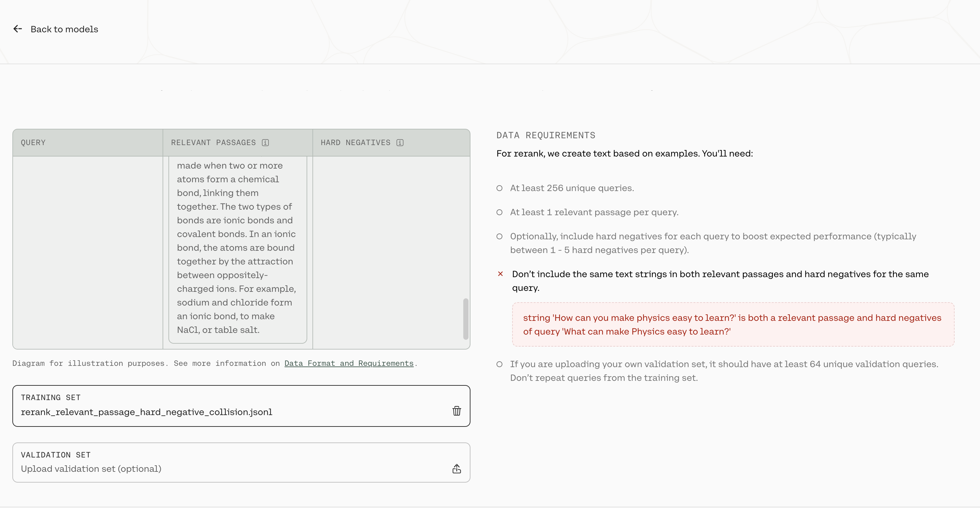Click bullet beside 256 unique queries requirement
The height and width of the screenshot is (508, 980).
click(x=499, y=188)
